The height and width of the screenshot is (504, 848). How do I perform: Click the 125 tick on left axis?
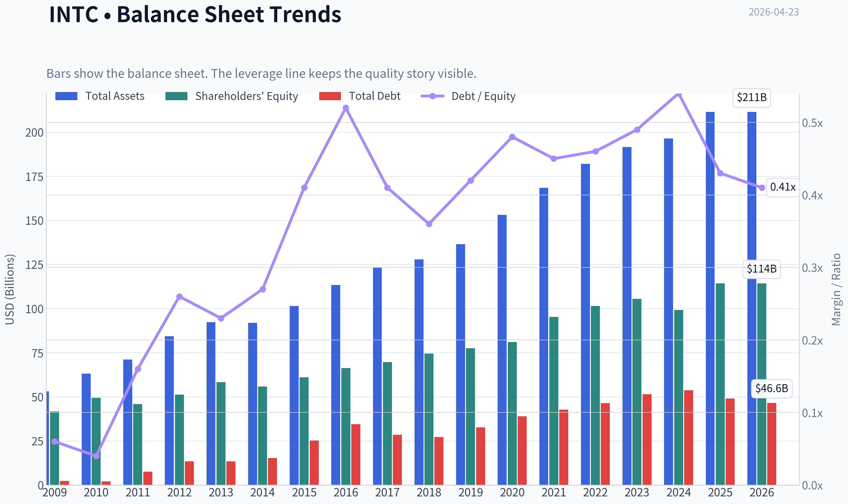point(34,265)
